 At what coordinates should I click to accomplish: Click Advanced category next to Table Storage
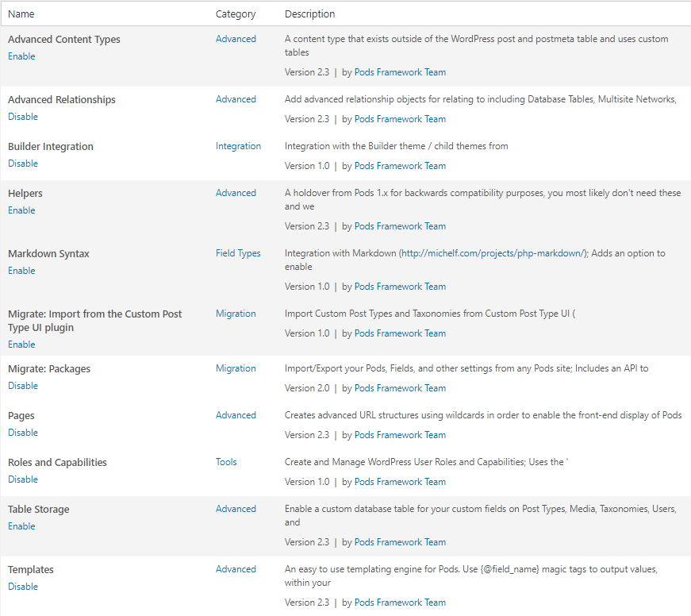pyautogui.click(x=236, y=509)
